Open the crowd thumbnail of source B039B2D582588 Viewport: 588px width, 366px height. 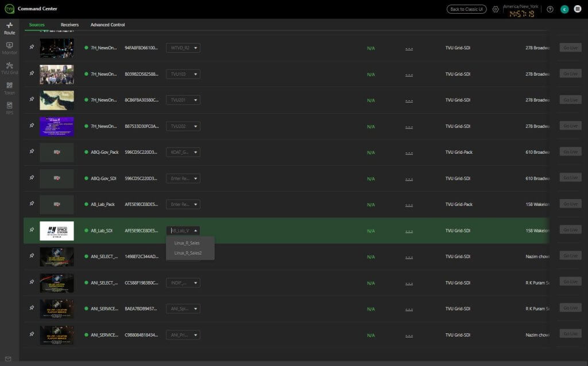point(57,74)
